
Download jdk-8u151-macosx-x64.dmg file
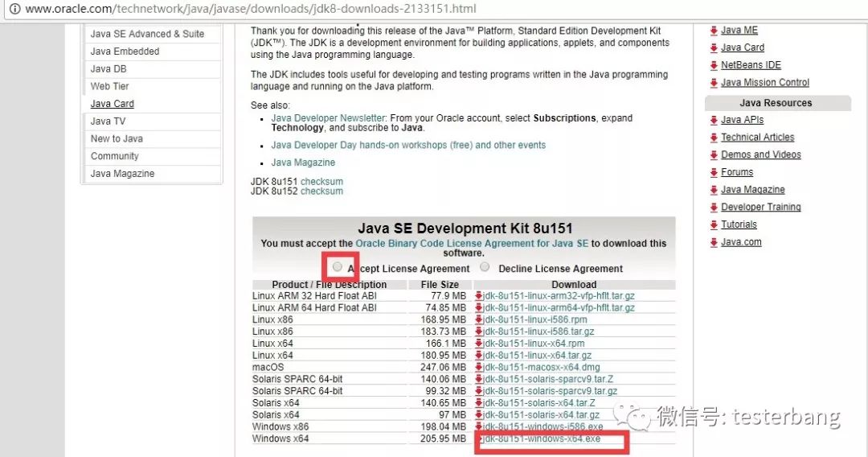pyautogui.click(x=542, y=367)
